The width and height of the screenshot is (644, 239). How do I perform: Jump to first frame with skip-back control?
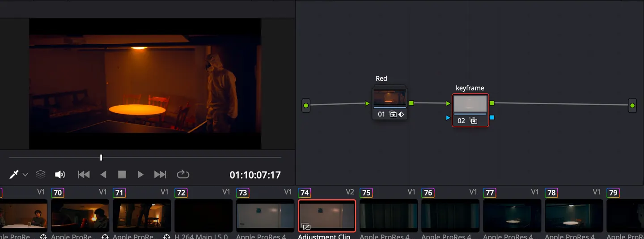click(84, 175)
